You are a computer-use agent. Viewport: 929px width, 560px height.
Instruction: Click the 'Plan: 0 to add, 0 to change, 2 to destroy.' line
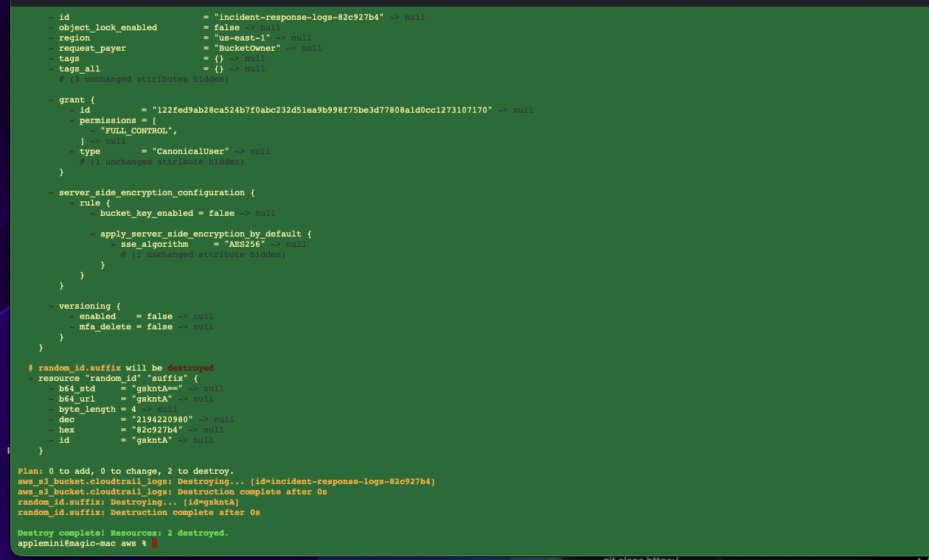[x=126, y=471]
